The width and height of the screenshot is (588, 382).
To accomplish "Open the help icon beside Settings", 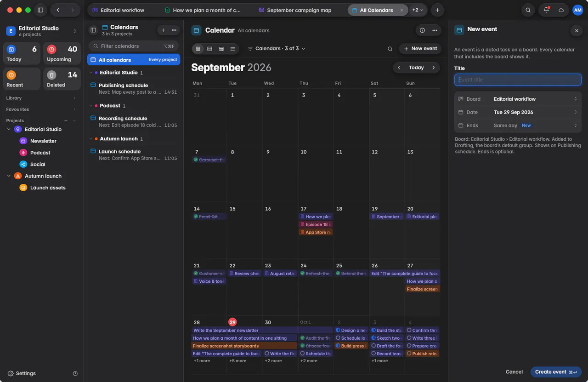I will [x=75, y=374].
